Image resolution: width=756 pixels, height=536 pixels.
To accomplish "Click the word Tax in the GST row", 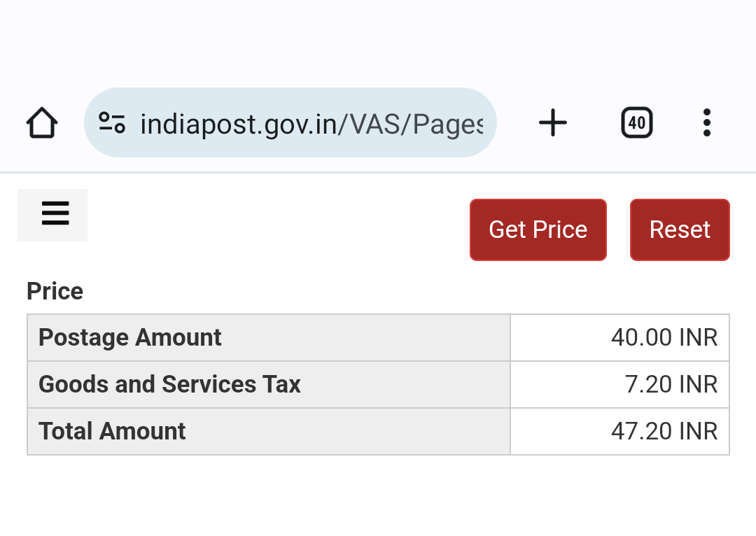I will coord(281,384).
